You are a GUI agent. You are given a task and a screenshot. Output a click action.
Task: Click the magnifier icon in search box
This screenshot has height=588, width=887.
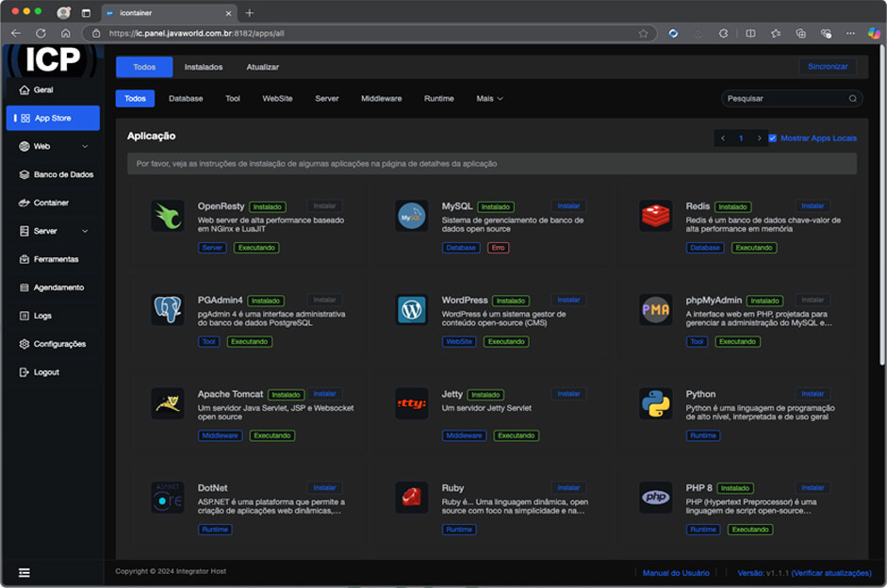click(852, 98)
